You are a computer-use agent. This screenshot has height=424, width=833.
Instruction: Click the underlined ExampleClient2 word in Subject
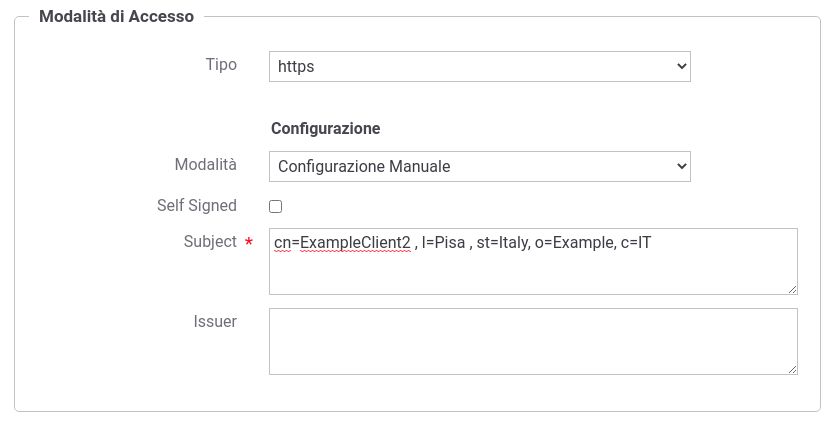pyautogui.click(x=355, y=243)
